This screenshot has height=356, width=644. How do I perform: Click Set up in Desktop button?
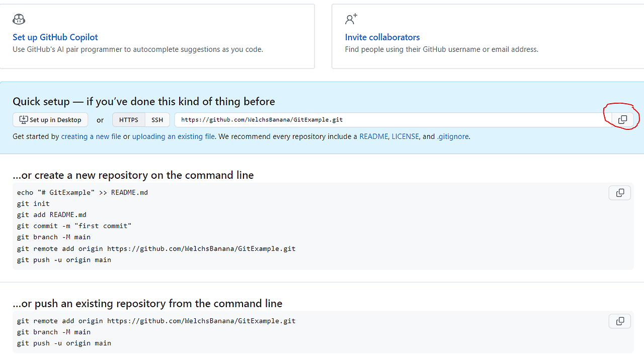(x=50, y=120)
